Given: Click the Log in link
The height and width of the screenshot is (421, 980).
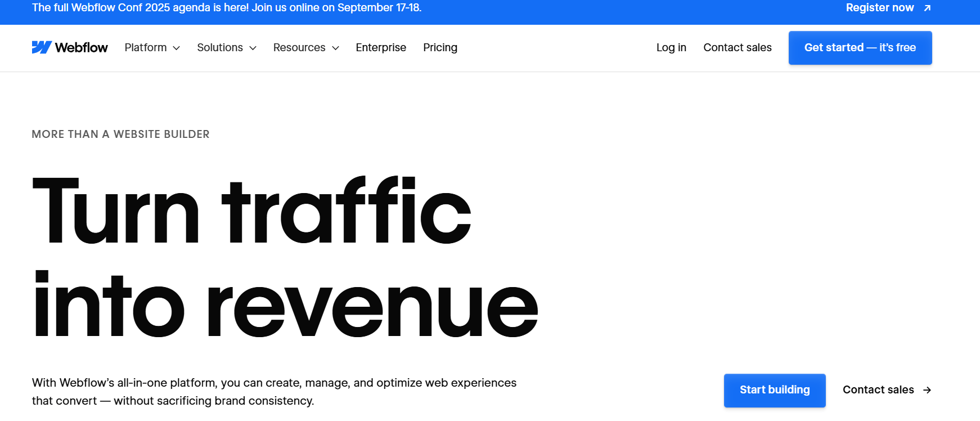Looking at the screenshot, I should pos(671,48).
